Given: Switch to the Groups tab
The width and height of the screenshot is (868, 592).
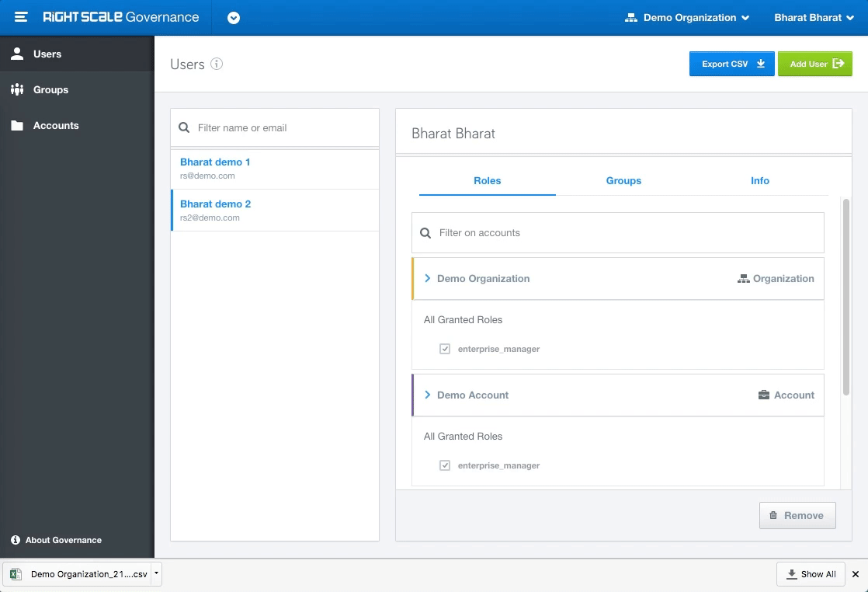Looking at the screenshot, I should click(x=623, y=180).
